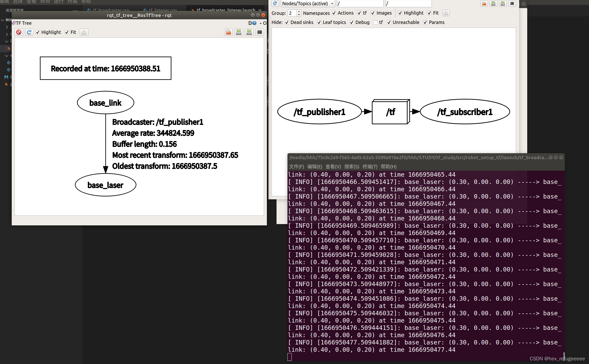This screenshot has height=364, width=589.
Task: Enable the Hide tf checkbox
Action: click(x=375, y=22)
